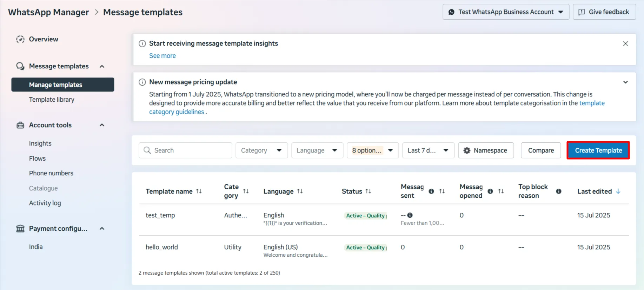Sort by Language arrows
This screenshot has width=644, height=290.
click(x=300, y=191)
